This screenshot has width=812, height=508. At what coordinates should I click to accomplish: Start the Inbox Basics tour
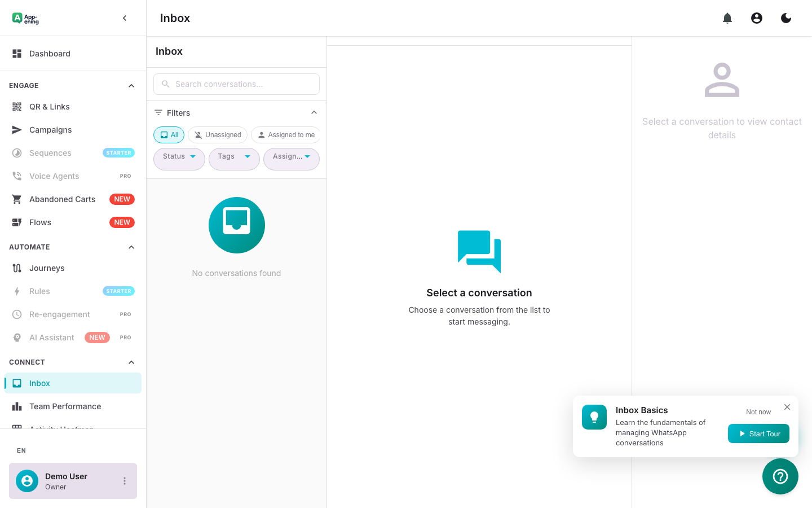[758, 433]
